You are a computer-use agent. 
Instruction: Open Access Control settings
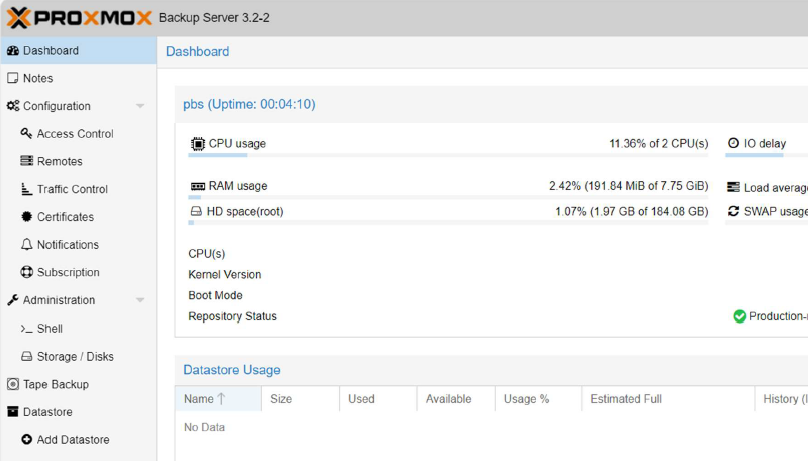tap(78, 134)
